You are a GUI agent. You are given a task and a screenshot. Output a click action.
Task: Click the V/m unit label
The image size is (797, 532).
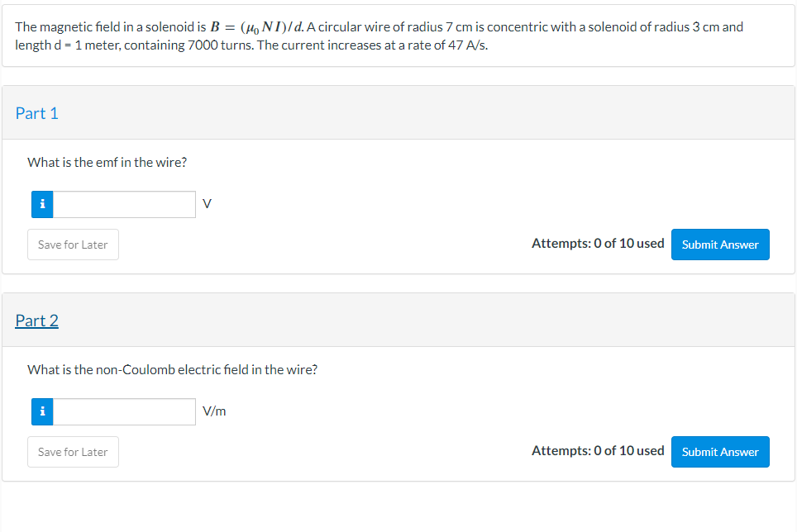(x=214, y=412)
